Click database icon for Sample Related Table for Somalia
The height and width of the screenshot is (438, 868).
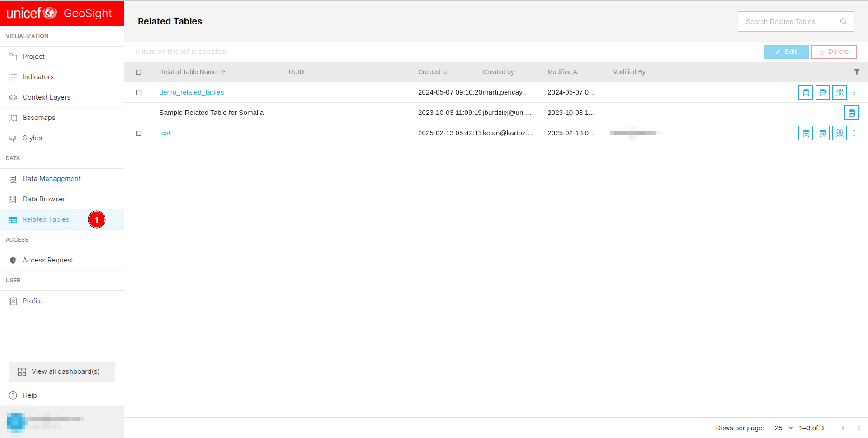pos(852,113)
